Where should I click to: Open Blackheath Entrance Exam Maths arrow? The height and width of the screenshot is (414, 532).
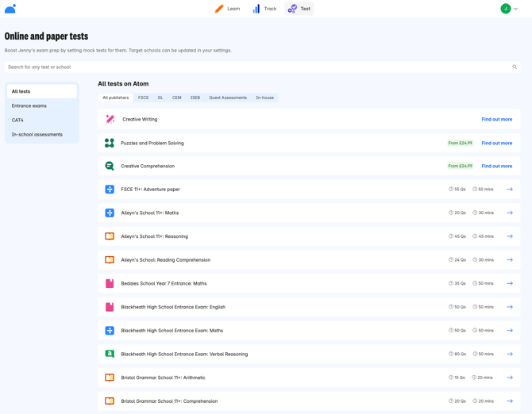click(x=510, y=330)
